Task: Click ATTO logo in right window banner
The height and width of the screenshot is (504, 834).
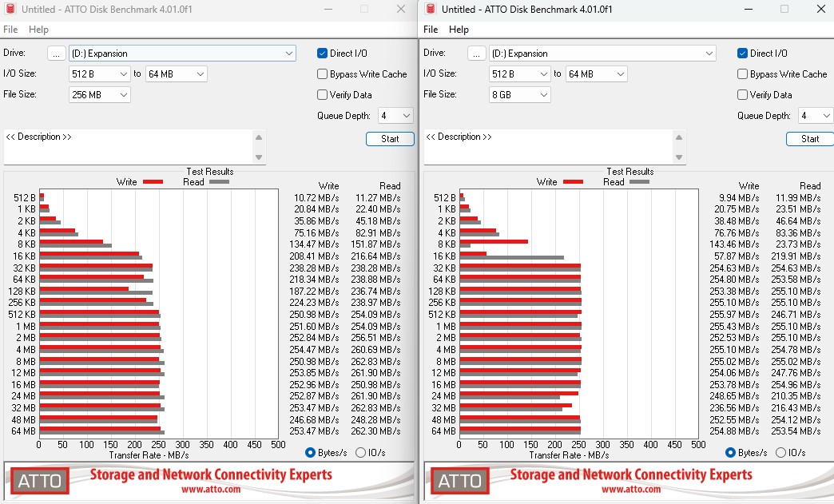Action: (x=459, y=481)
